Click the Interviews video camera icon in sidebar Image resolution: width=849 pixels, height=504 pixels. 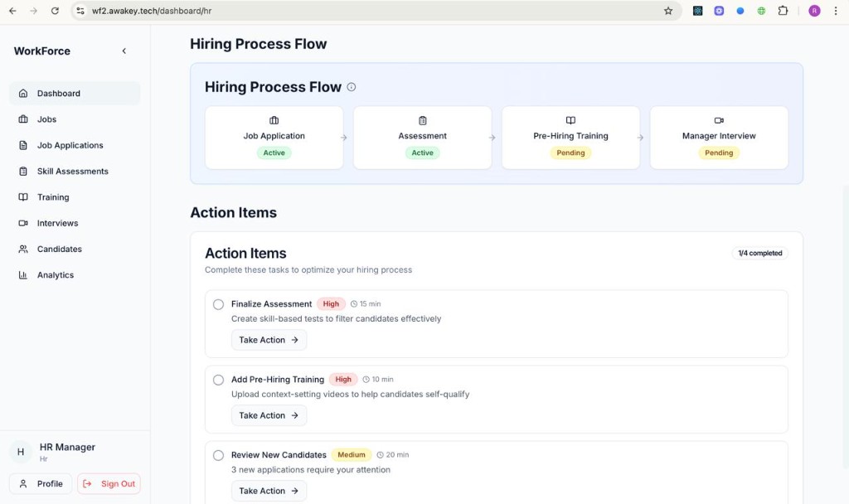(23, 223)
